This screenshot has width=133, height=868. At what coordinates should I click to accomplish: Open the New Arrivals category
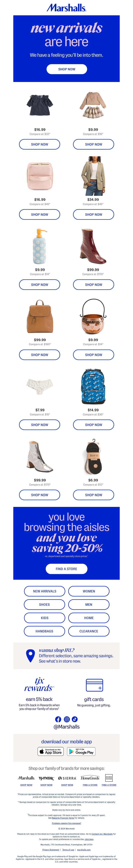point(45,591)
